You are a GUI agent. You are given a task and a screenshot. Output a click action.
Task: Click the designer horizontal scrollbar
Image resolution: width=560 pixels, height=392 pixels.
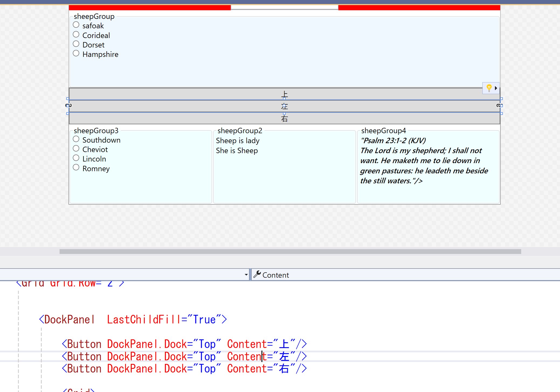coord(290,252)
